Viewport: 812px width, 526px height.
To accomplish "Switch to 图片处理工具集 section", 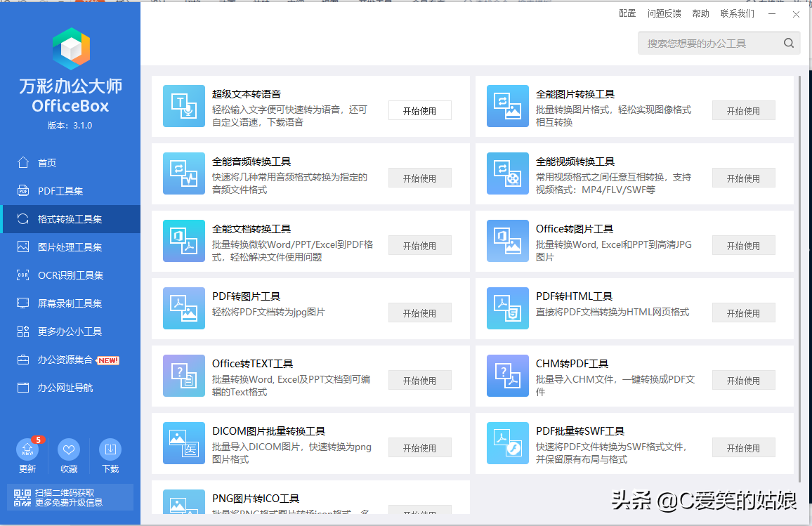I will [71, 247].
